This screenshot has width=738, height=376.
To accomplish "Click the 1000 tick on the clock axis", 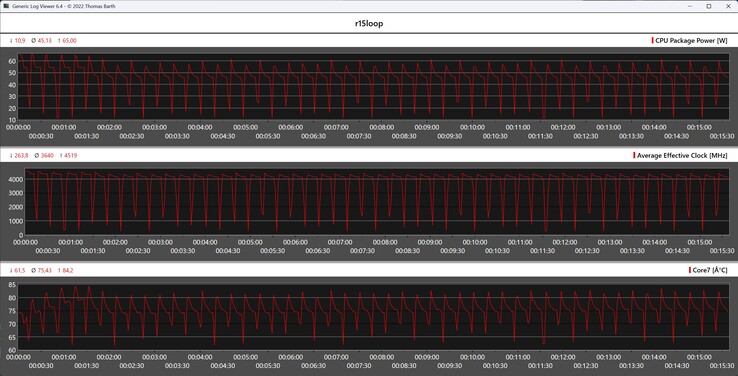I will click(16, 221).
